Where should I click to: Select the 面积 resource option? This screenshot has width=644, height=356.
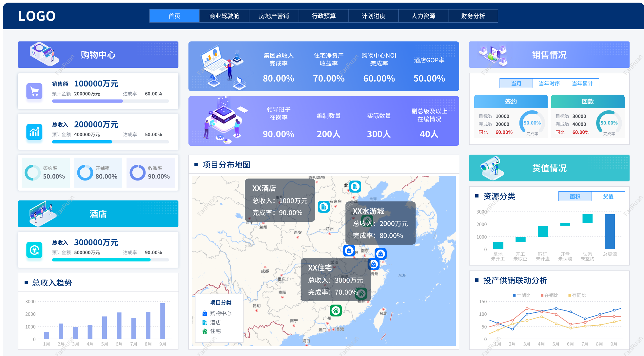[x=575, y=196]
